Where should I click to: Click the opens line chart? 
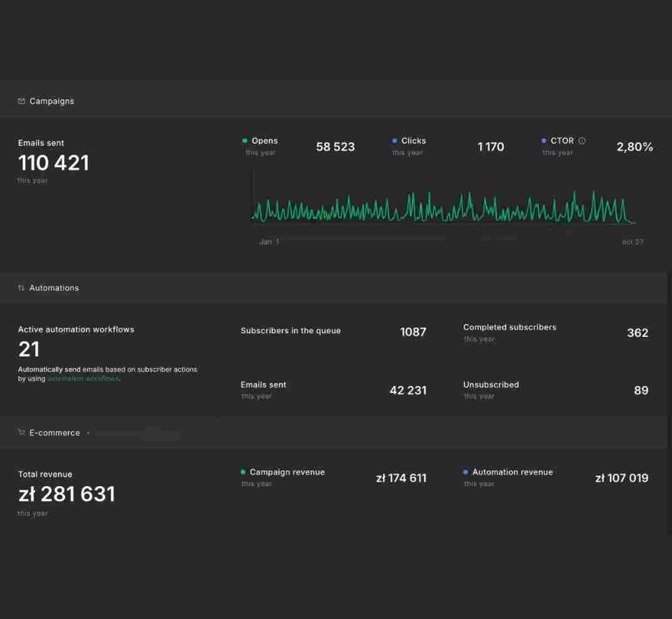444,207
